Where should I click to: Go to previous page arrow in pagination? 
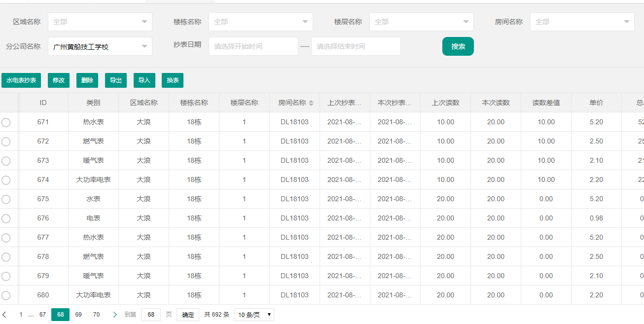tap(4, 315)
